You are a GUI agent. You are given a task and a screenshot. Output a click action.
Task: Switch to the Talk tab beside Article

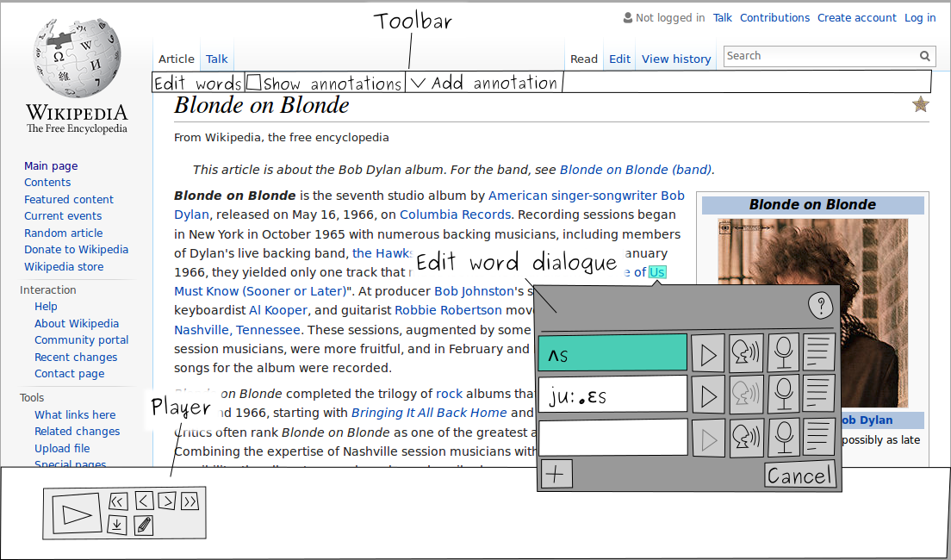216,59
